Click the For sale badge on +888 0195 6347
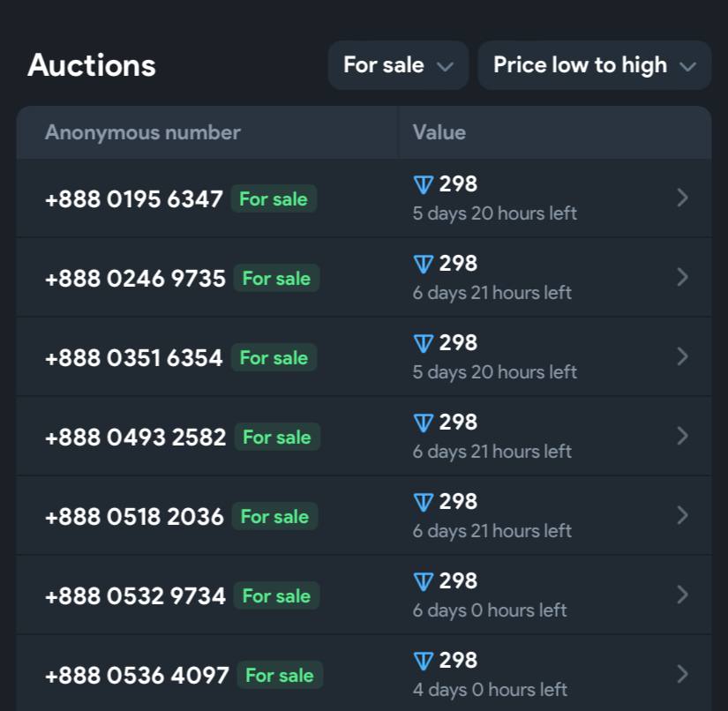Screen dimensions: 728x711 pyautogui.click(x=274, y=198)
